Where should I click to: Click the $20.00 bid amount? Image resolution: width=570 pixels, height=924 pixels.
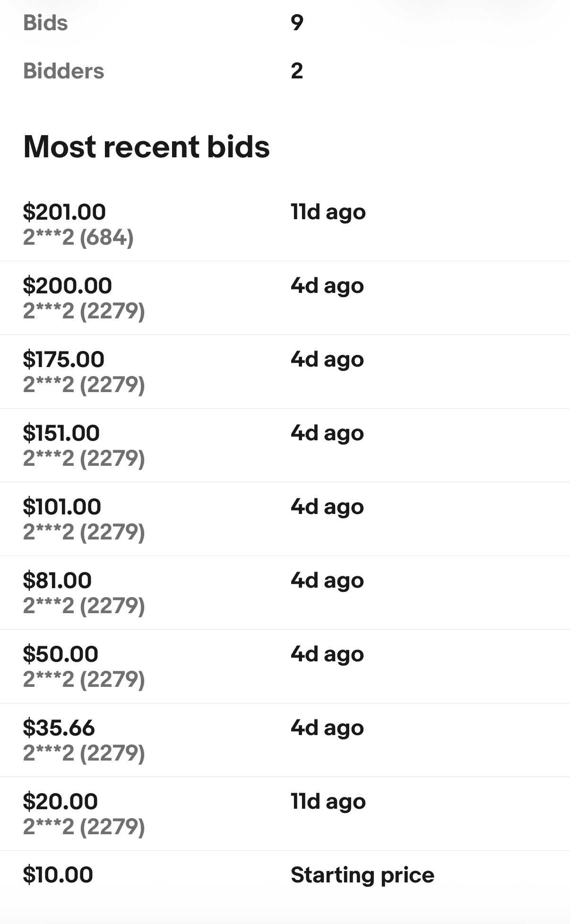coord(60,801)
